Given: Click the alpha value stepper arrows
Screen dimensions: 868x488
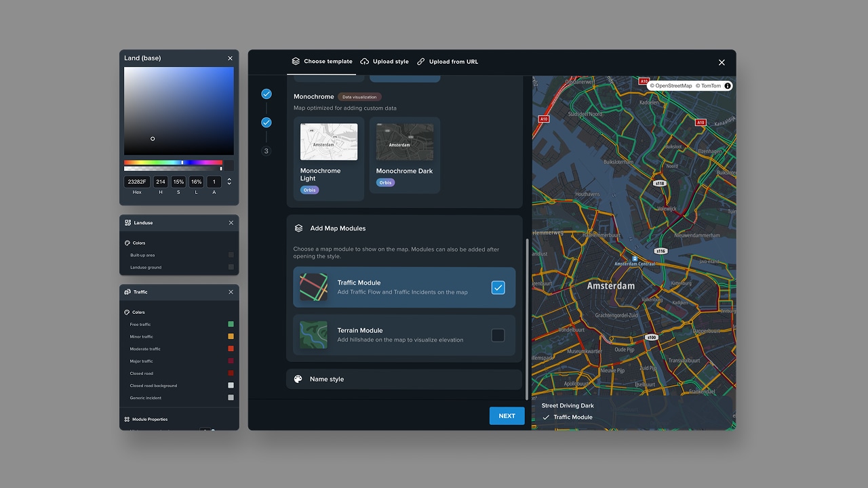Looking at the screenshot, I should [x=229, y=181].
